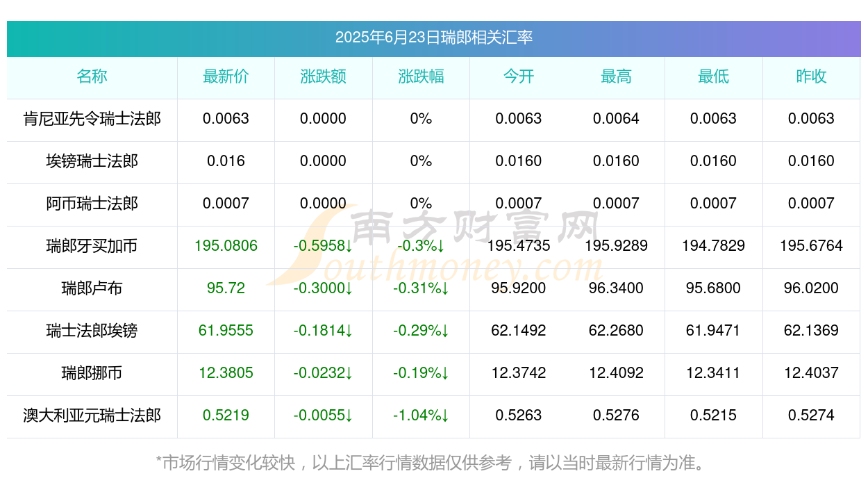Viewport: 868px width, 485px height.
Task: Click the change percent -0.31%↓
Action: 421,288
